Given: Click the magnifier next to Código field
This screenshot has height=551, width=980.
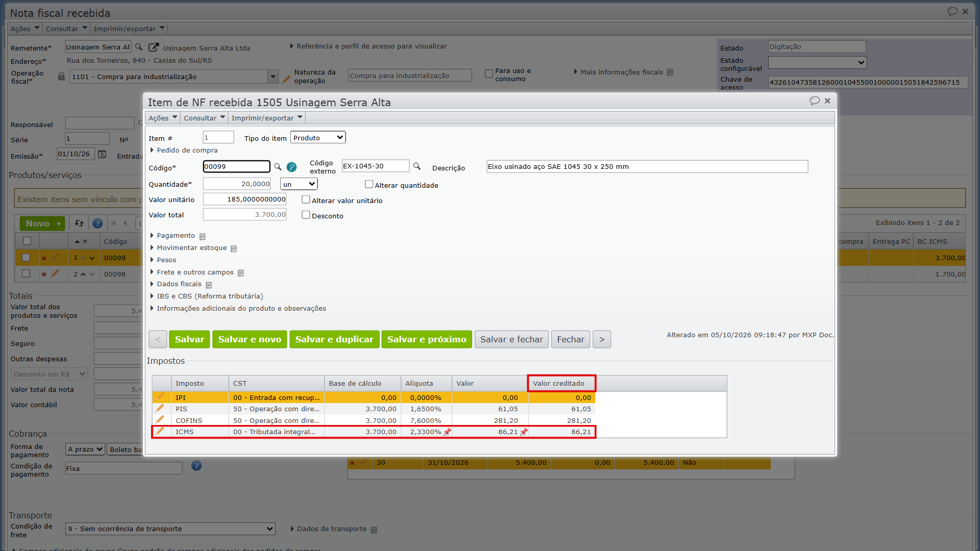Looking at the screenshot, I should click(x=278, y=167).
